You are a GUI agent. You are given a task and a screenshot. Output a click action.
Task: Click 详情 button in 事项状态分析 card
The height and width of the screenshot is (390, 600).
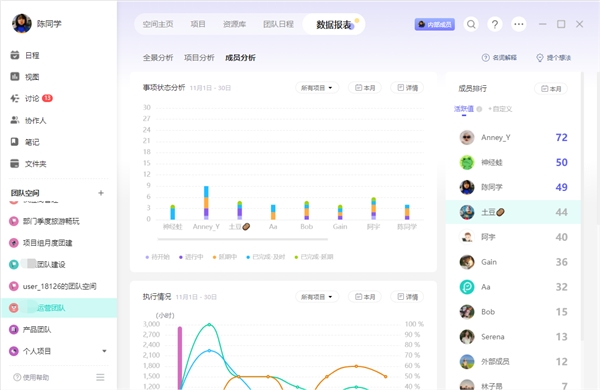[x=408, y=88]
